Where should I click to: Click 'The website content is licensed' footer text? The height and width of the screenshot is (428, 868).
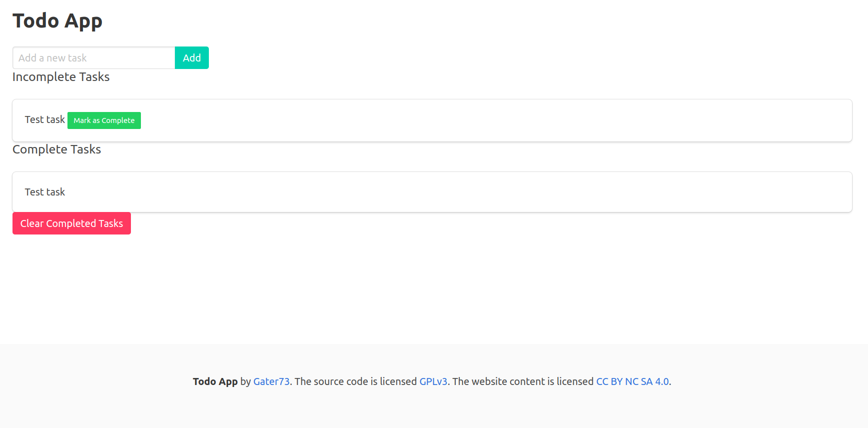click(x=523, y=381)
